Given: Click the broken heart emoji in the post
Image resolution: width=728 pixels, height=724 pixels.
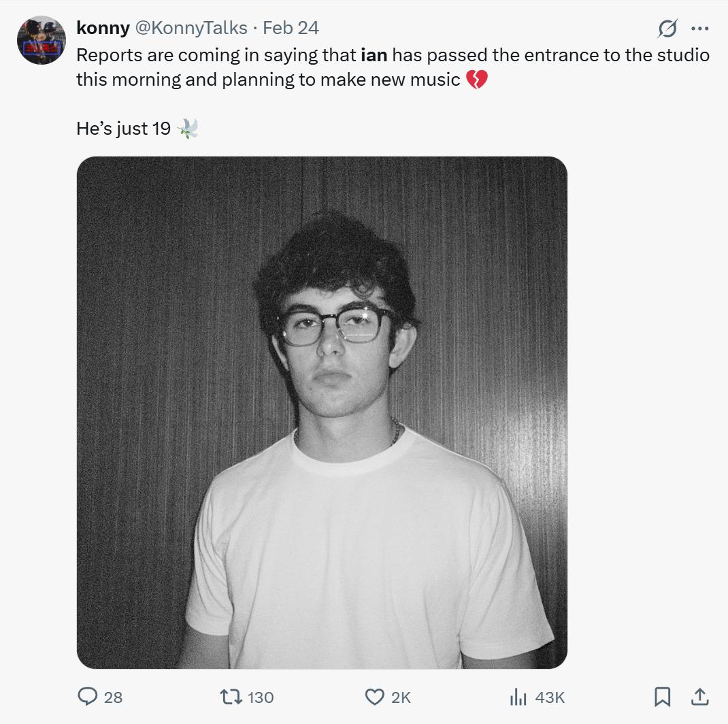Looking at the screenshot, I should pyautogui.click(x=477, y=80).
